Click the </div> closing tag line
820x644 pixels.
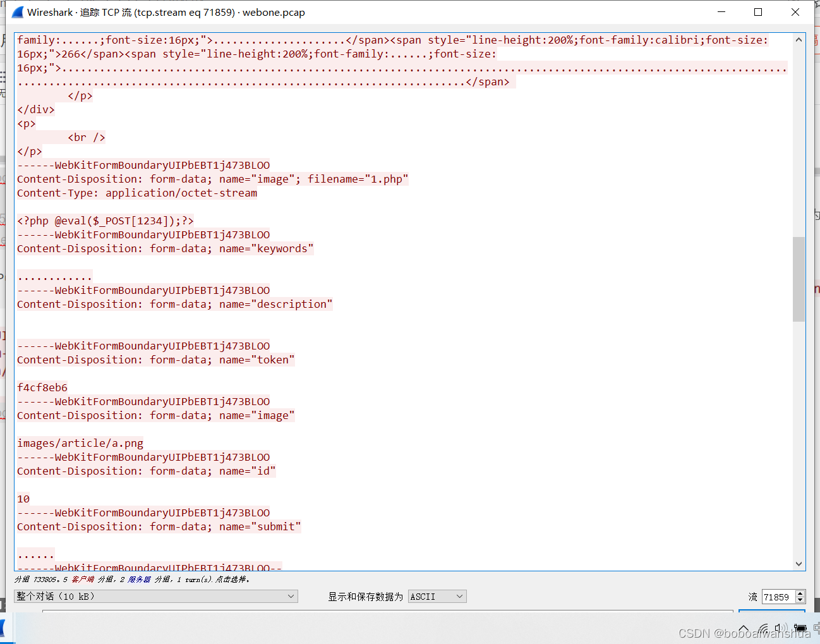pyautogui.click(x=36, y=109)
